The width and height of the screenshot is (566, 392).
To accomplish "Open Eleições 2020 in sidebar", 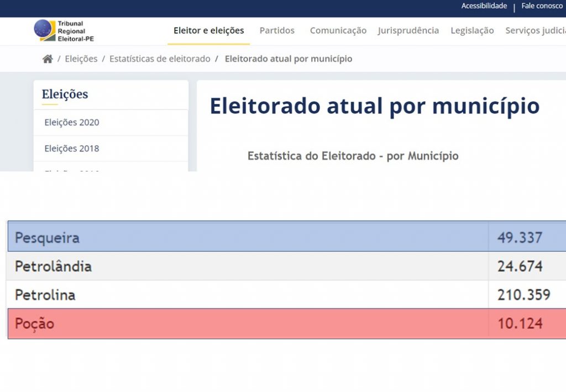I will (x=72, y=123).
